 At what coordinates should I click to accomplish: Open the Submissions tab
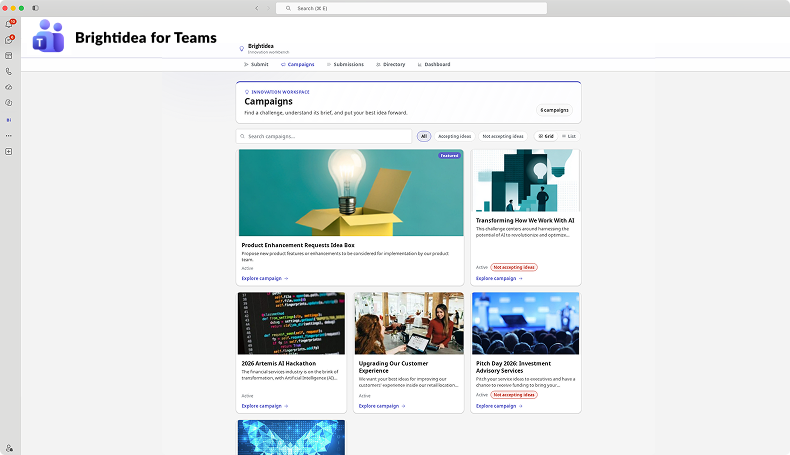[x=345, y=64]
